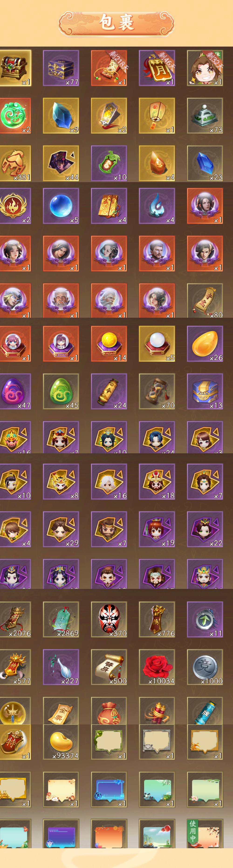The height and width of the screenshot is (868, 233).
Task: Tap the 替身 scroll item x500
Action: 109,667
